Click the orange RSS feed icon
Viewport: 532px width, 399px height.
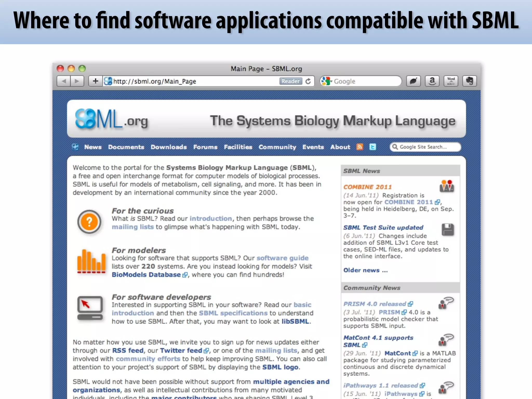pos(360,147)
